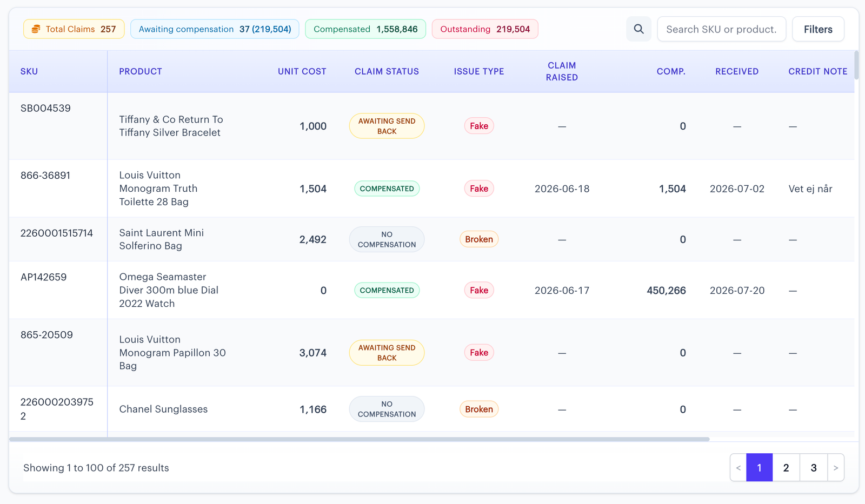This screenshot has height=504, width=865.
Task: Click SKU SB004539
Action: point(45,108)
